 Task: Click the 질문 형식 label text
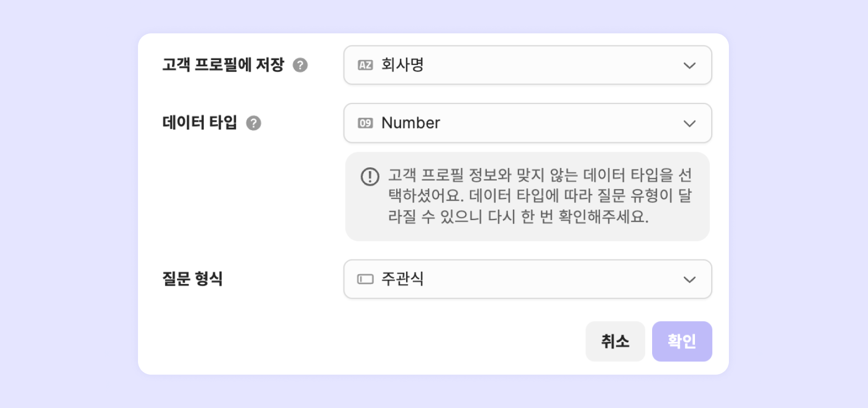(x=192, y=279)
